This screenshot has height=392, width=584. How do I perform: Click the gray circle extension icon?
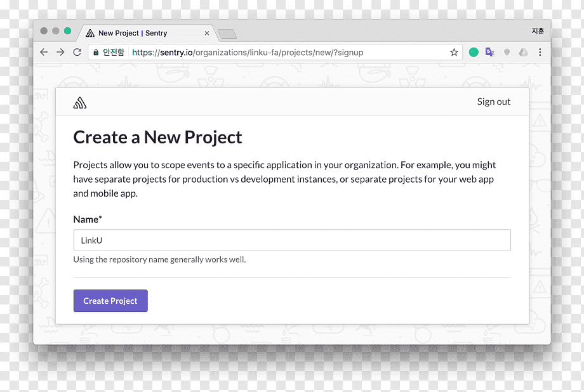(507, 52)
